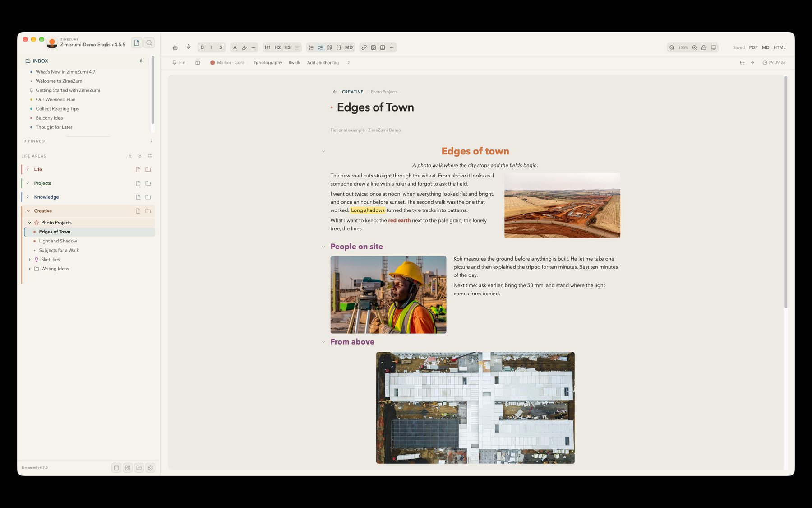Toggle the checklist format

[320, 47]
